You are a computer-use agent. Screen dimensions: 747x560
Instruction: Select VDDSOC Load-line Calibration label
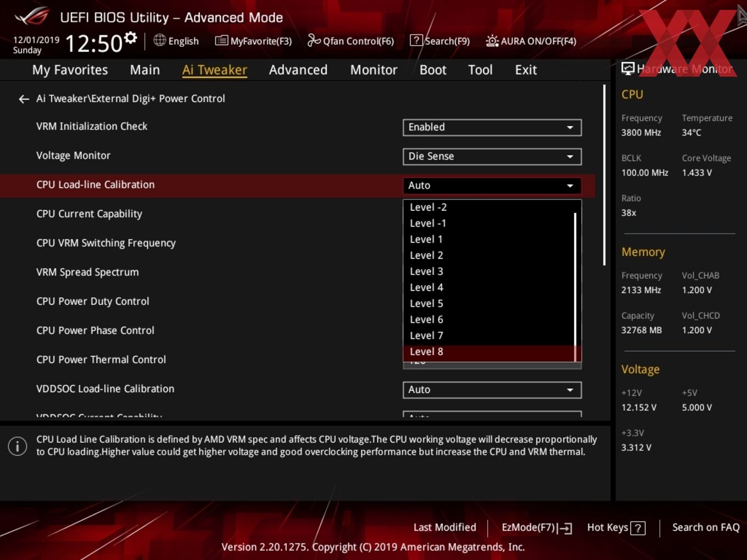105,388
